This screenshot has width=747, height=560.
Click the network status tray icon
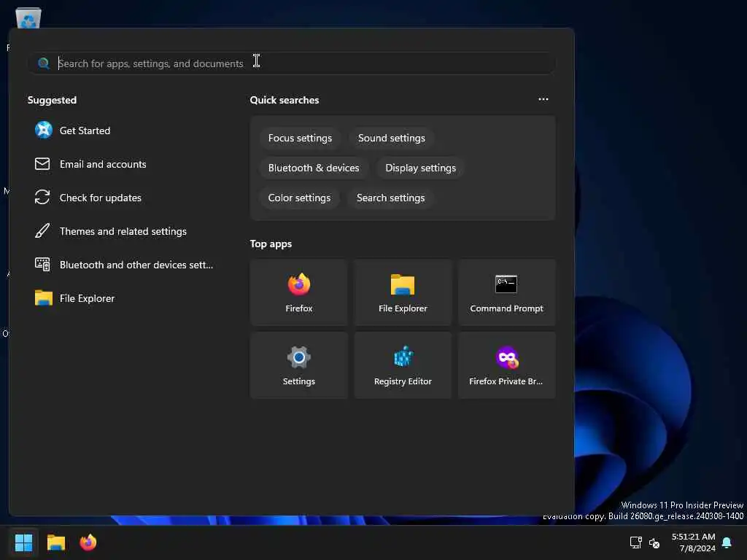(635, 542)
